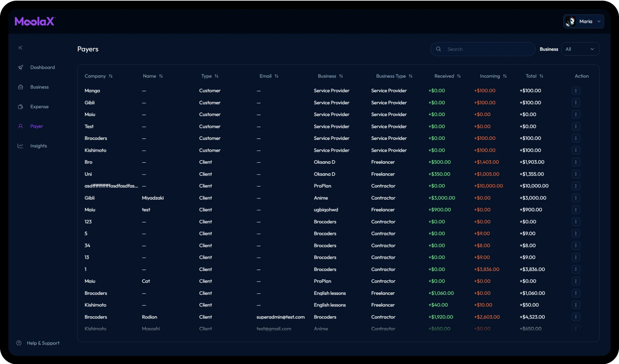Click the Cat name cell

coord(146,281)
